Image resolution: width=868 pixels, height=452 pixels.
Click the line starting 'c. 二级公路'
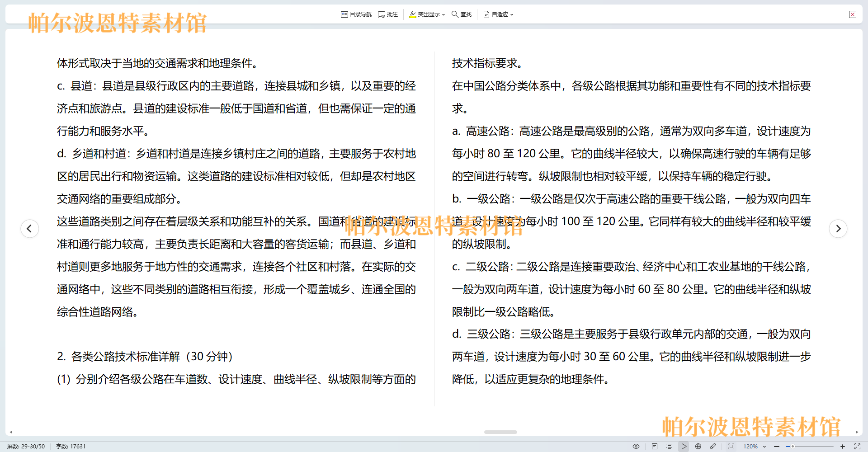coord(632,267)
